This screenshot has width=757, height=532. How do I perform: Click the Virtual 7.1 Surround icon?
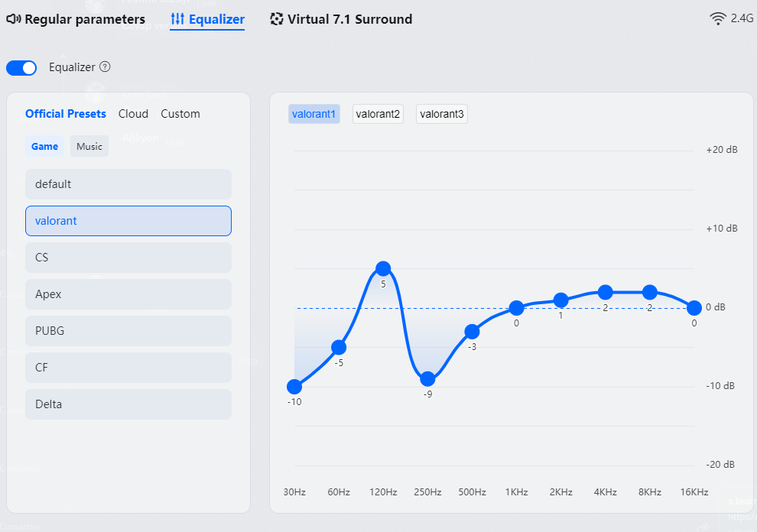277,19
